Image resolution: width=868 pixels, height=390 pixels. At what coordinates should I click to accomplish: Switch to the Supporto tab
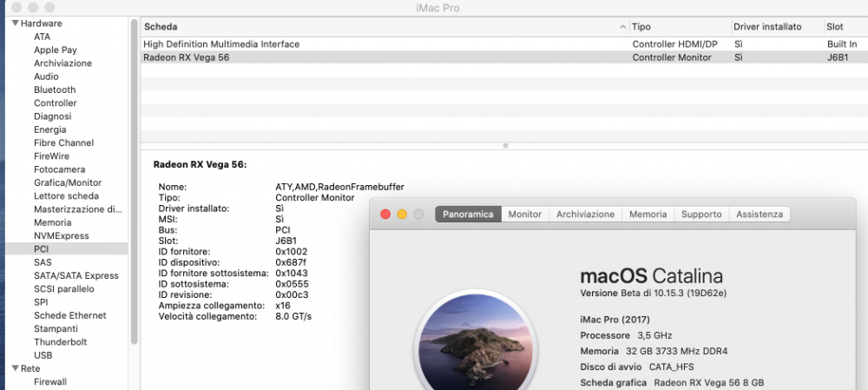[701, 214]
